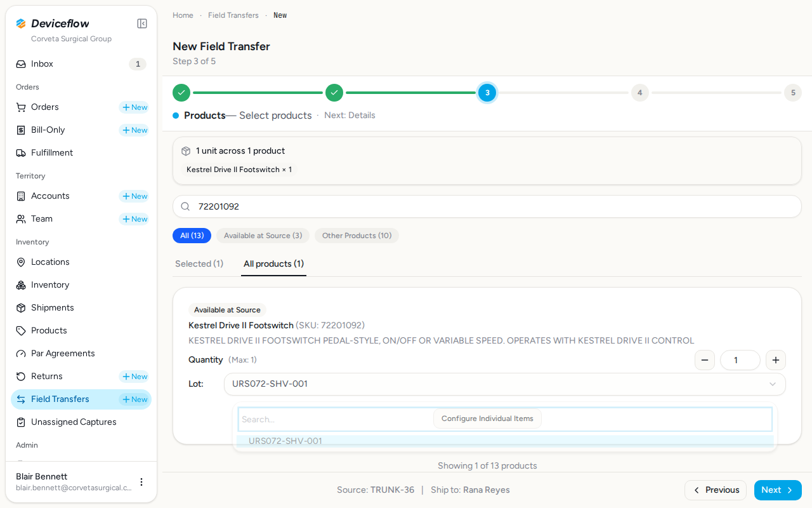The width and height of the screenshot is (812, 508).
Task: Click lot dropdown search field
Action: [505, 419]
